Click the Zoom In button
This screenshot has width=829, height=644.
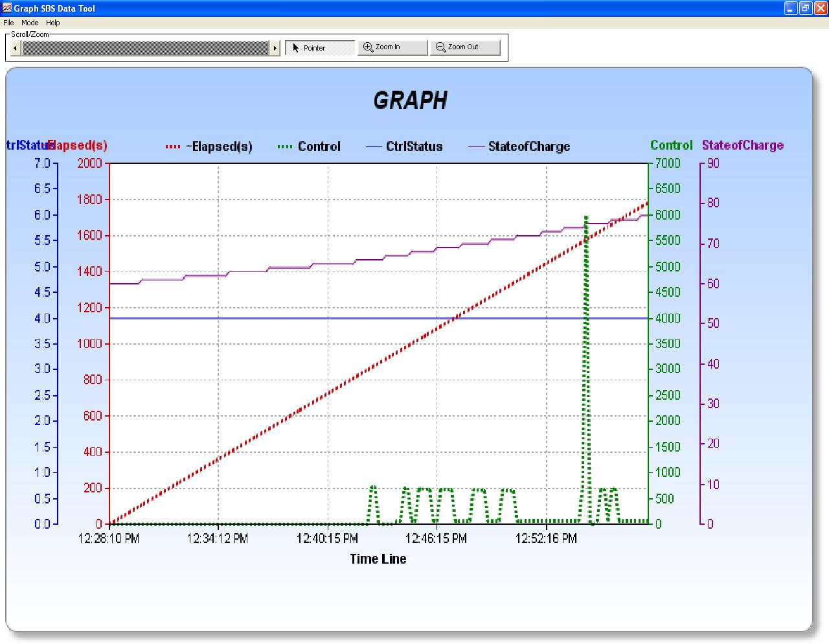392,47
